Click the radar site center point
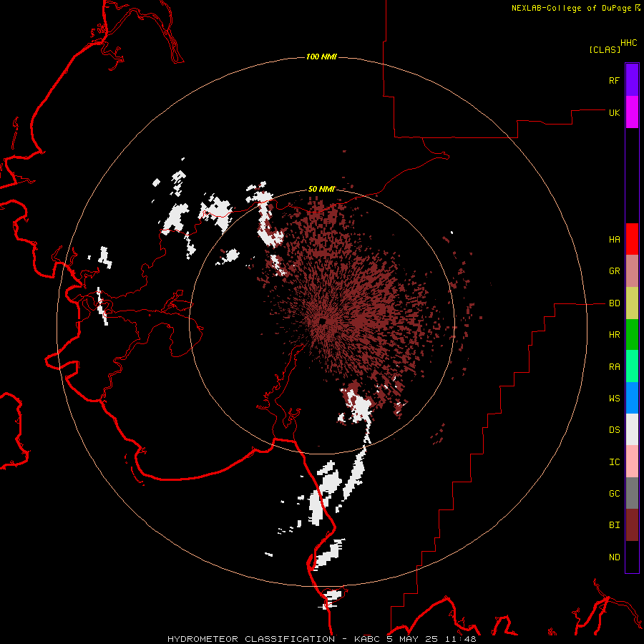This screenshot has width=644, height=644. 322,321
